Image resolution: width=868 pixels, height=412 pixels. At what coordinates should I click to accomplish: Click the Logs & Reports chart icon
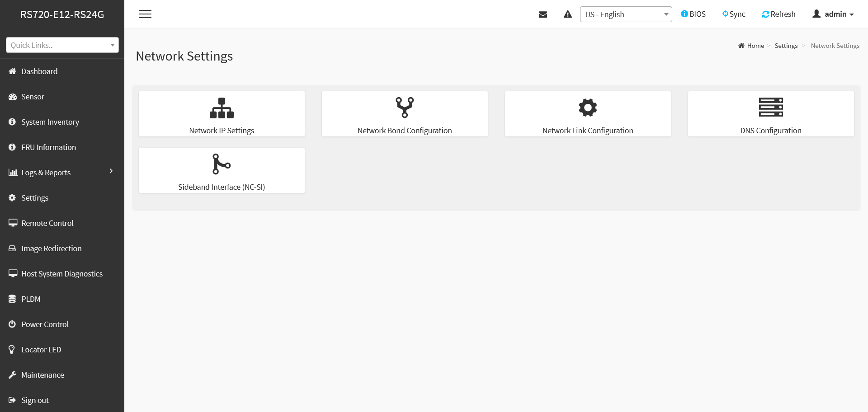[x=13, y=172]
